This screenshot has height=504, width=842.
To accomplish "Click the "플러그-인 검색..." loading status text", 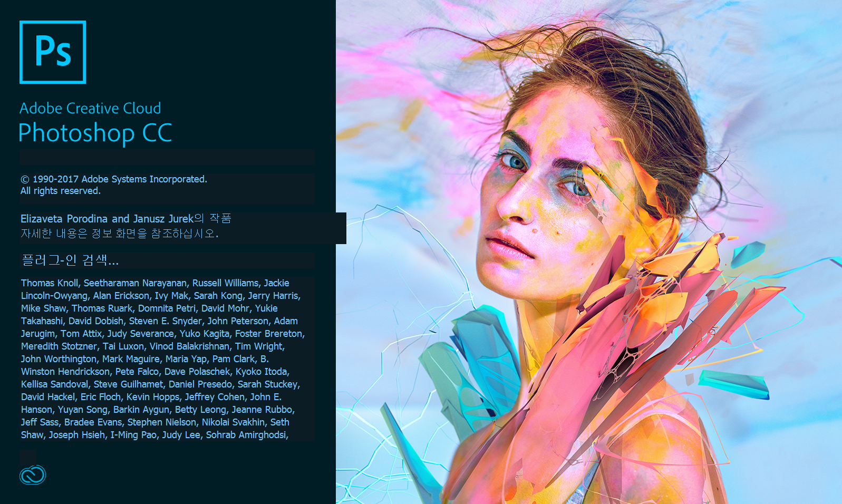I will 70,260.
